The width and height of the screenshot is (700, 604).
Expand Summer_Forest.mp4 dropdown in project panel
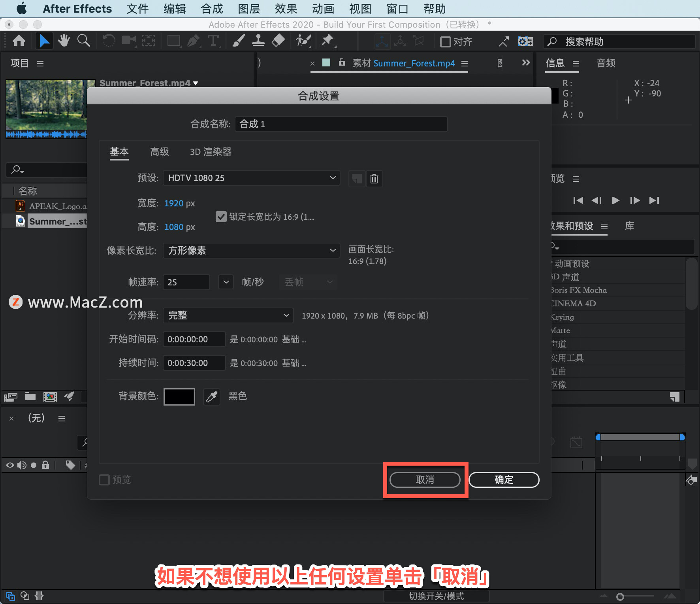point(196,83)
